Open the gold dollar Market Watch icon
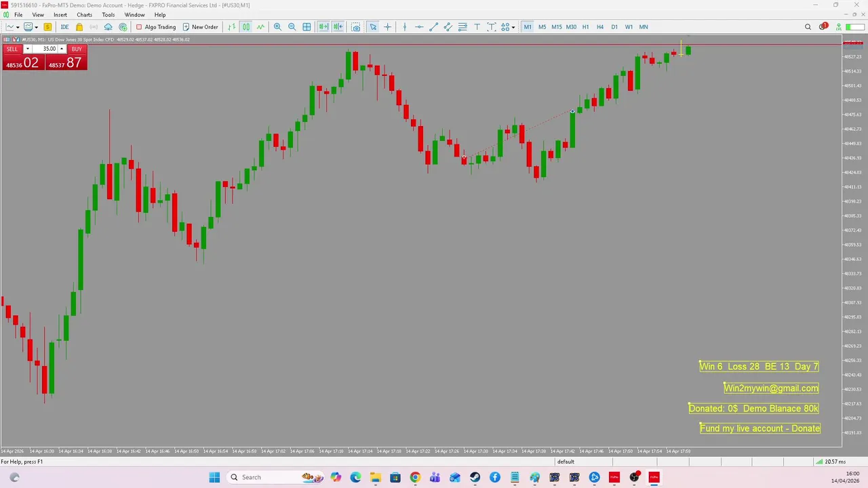Image resolution: width=868 pixels, height=488 pixels. [x=47, y=27]
